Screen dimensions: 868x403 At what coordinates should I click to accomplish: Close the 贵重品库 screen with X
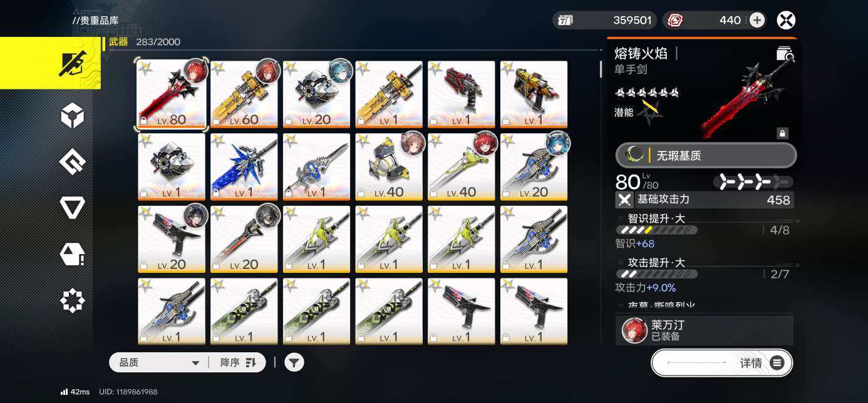click(786, 20)
